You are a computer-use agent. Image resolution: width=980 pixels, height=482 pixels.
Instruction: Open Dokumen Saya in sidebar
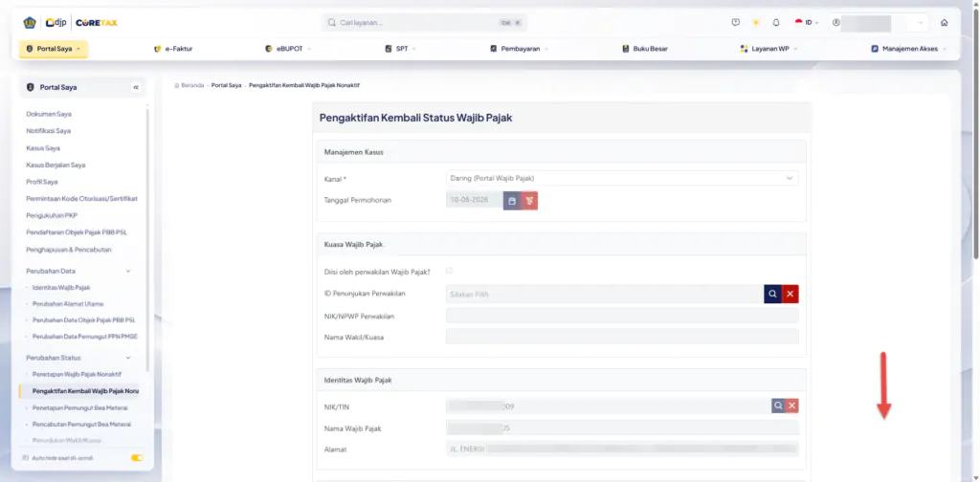[x=49, y=114]
